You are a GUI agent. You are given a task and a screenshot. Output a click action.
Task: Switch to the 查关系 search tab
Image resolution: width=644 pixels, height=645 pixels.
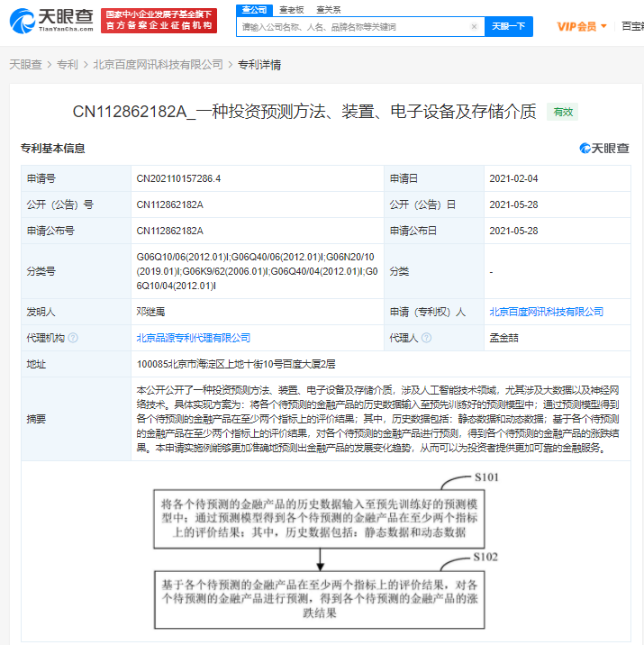(329, 9)
